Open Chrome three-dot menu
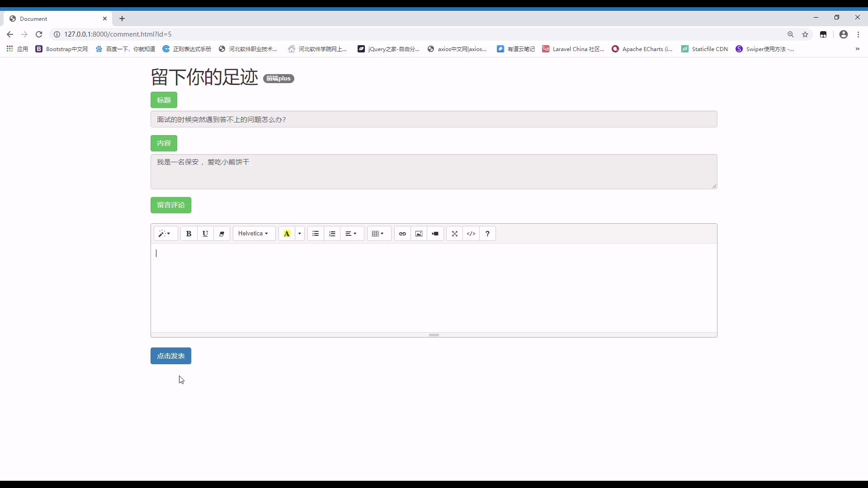This screenshot has width=868, height=488. click(x=859, y=34)
